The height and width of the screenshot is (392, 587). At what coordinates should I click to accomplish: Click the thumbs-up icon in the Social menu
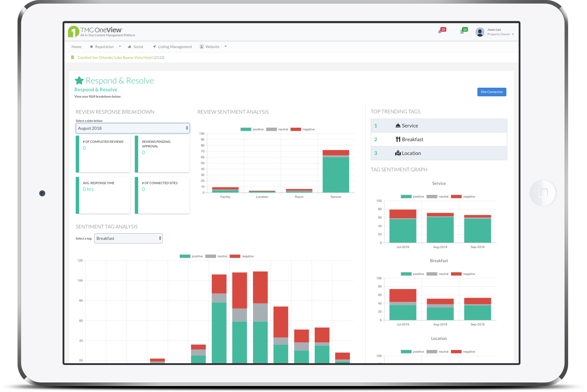[x=130, y=47]
